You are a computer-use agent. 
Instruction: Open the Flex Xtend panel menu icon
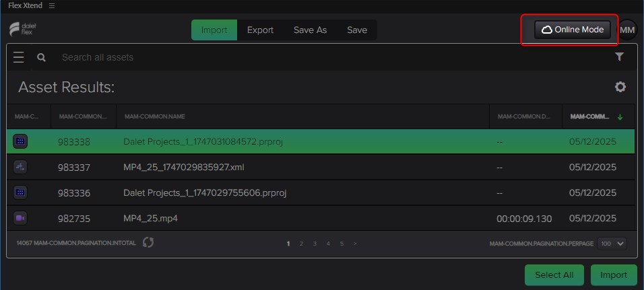52,6
